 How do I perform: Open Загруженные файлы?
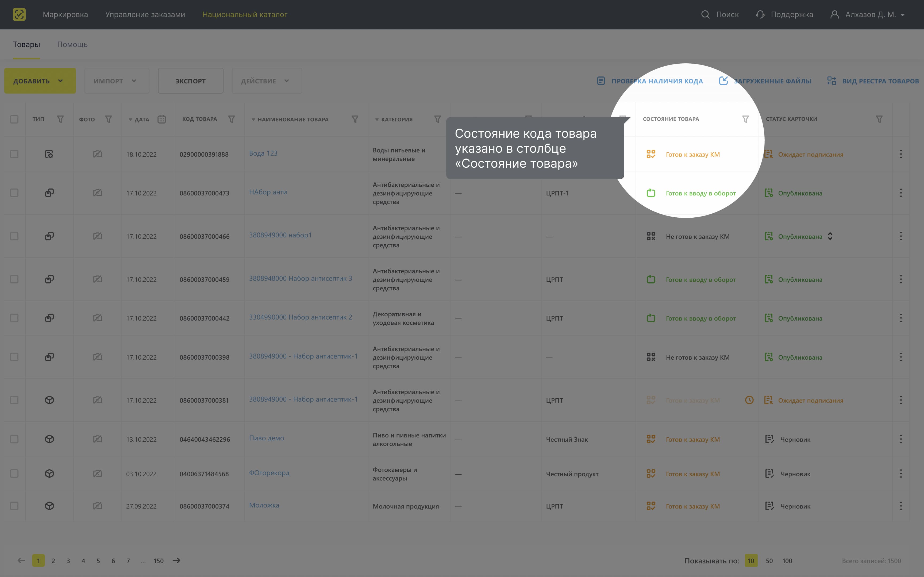click(765, 81)
